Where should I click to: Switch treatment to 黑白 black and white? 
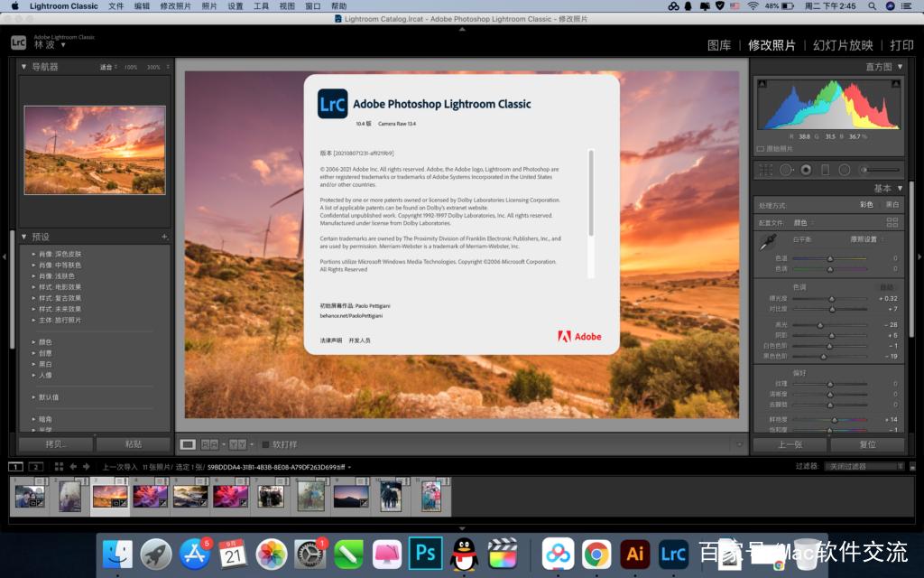coord(892,204)
